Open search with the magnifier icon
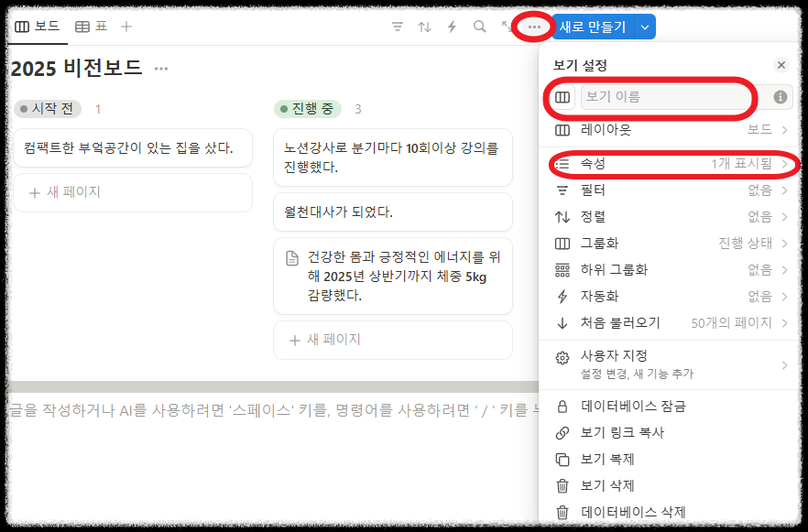 [479, 27]
